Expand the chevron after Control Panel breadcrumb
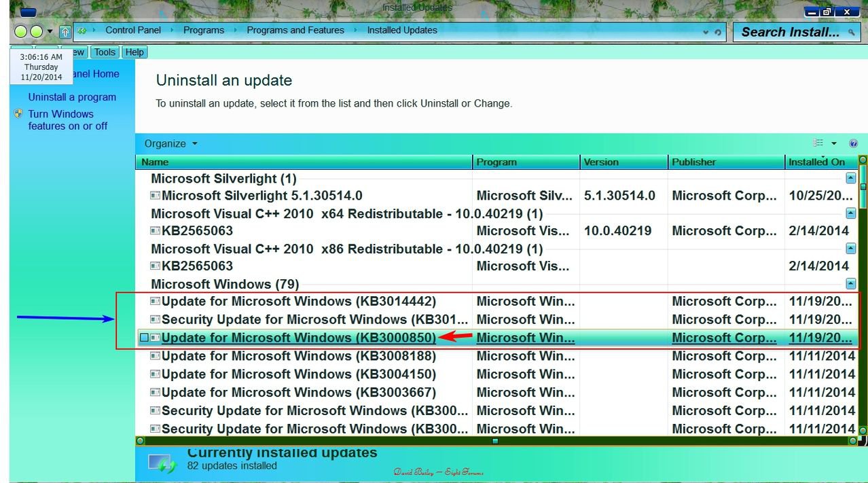Image resolution: width=868 pixels, height=483 pixels. pos(173,30)
